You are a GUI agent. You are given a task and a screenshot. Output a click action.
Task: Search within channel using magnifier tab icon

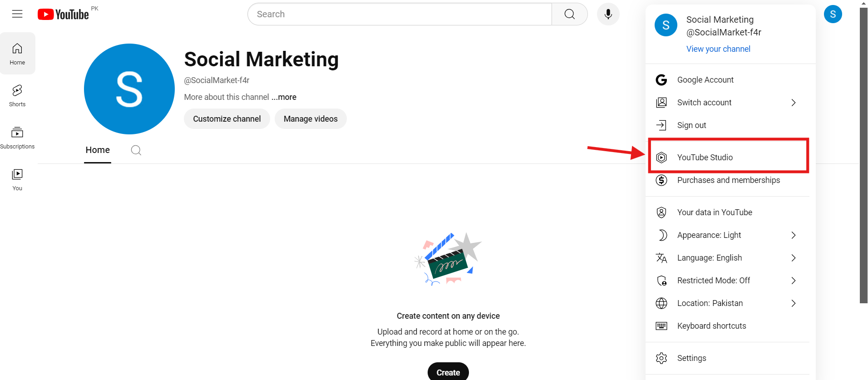tap(136, 150)
